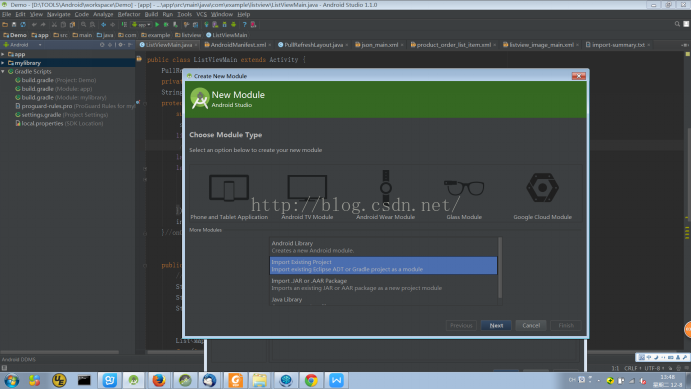Select Java Library in More Modules list
Viewport: 692px width, 389px height.
tap(383, 300)
